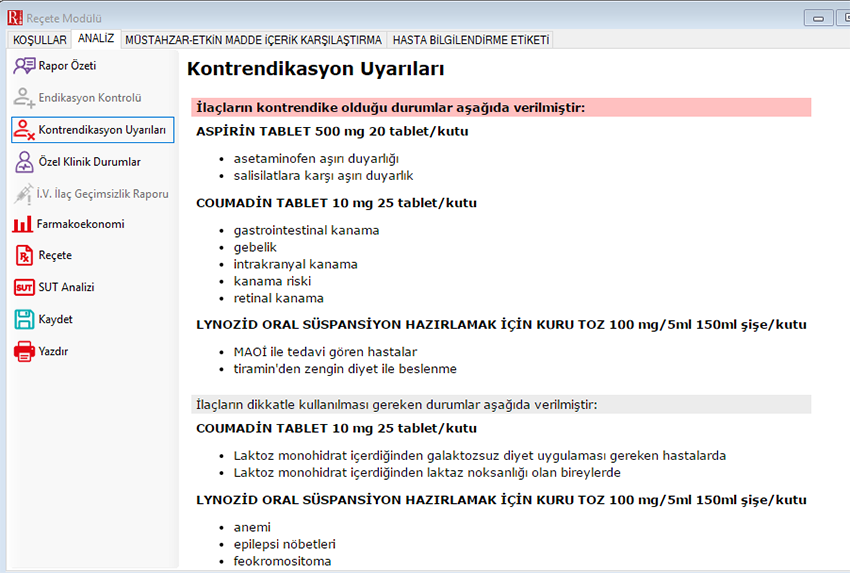
Task: Open Farmakoekonomi chart icon
Action: [24, 224]
